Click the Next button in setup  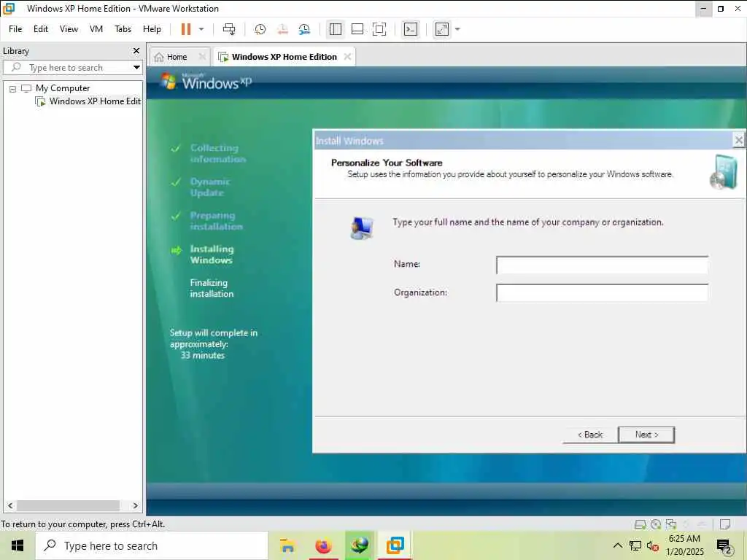click(646, 435)
